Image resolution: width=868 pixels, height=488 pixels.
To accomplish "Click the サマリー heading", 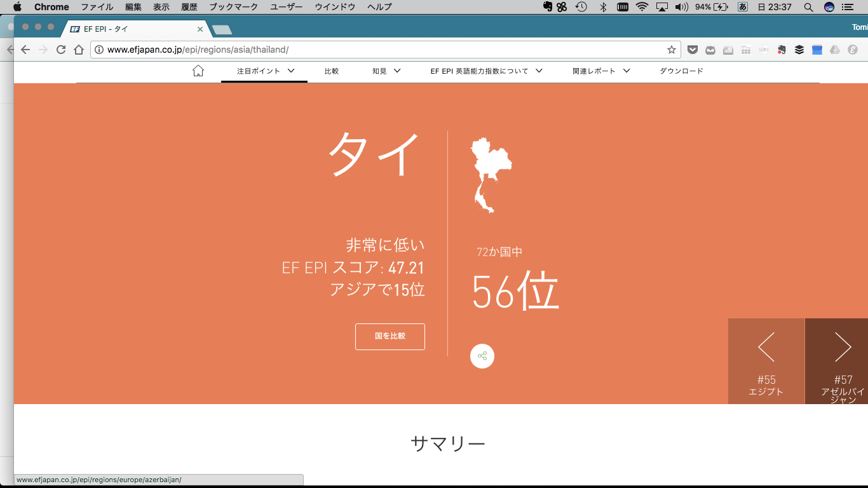I will [448, 443].
